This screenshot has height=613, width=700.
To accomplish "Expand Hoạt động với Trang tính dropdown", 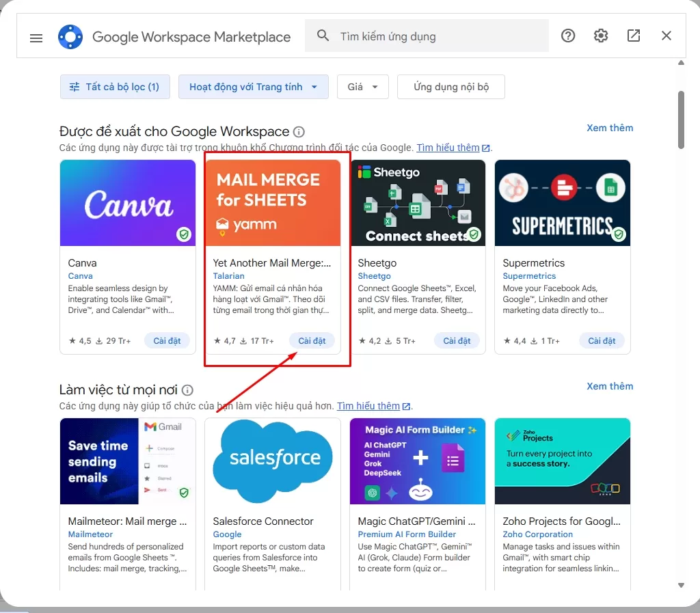I will tap(253, 87).
